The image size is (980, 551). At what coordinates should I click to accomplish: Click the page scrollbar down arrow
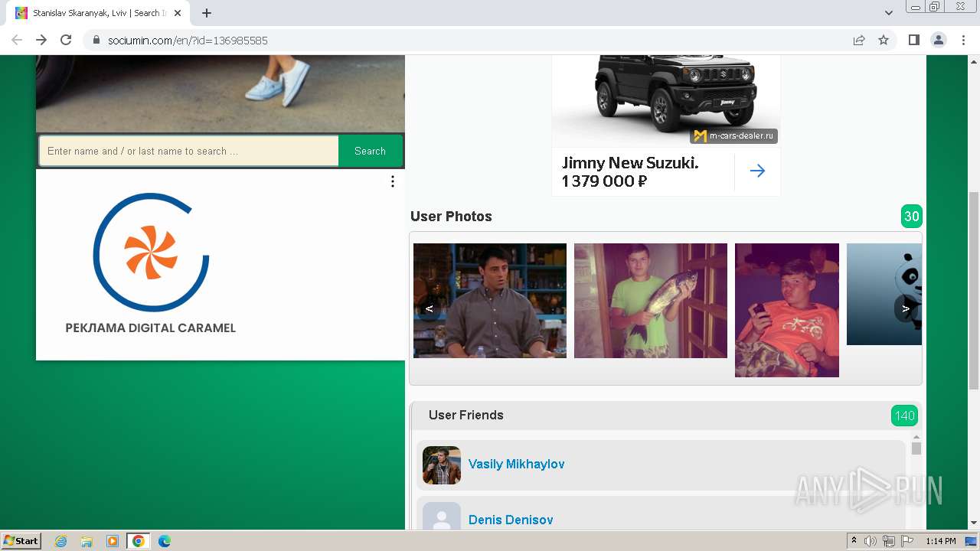click(x=974, y=523)
